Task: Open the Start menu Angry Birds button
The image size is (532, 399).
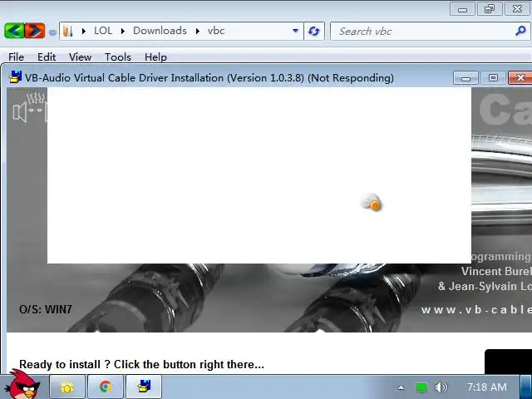Action: point(22,385)
